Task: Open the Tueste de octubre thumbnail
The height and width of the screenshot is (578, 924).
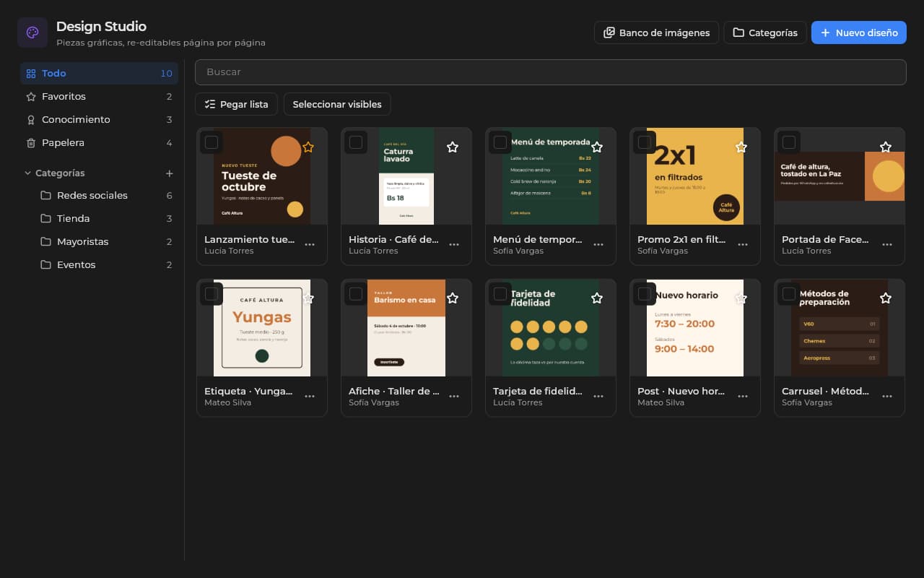Action: [262, 176]
